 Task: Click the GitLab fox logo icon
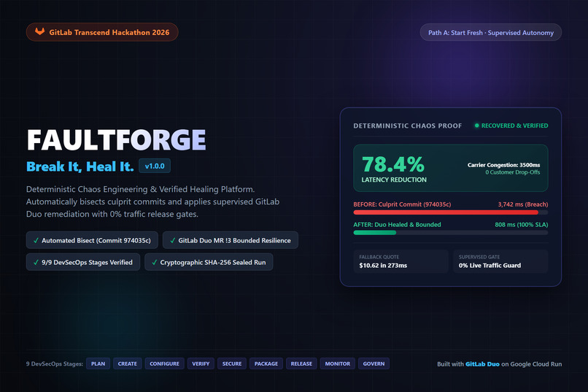39,31
